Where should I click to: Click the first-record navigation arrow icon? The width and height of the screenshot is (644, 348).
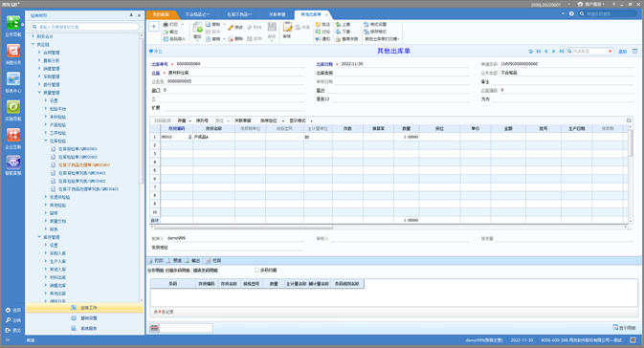point(539,52)
